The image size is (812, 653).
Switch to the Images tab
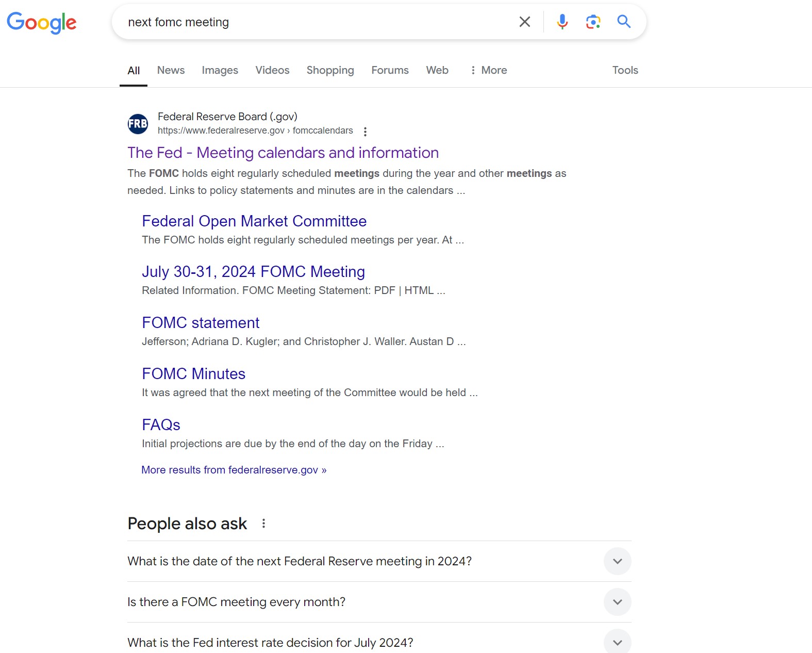(220, 70)
